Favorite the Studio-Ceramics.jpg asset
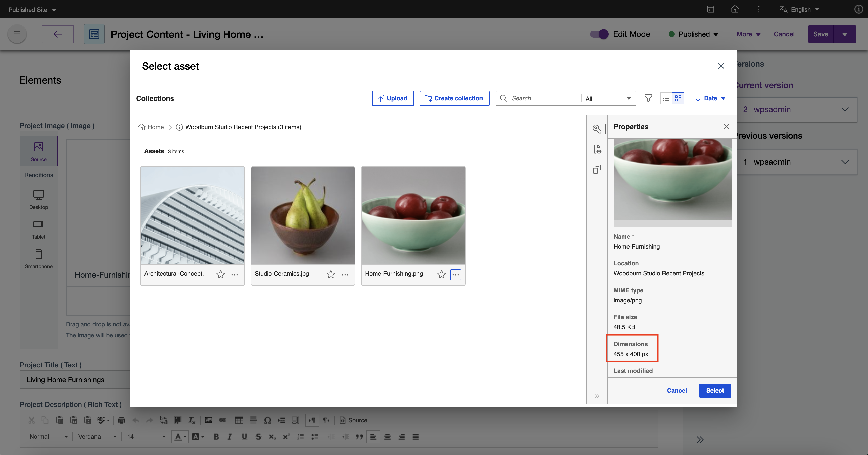Viewport: 868px width, 455px height. coord(330,274)
